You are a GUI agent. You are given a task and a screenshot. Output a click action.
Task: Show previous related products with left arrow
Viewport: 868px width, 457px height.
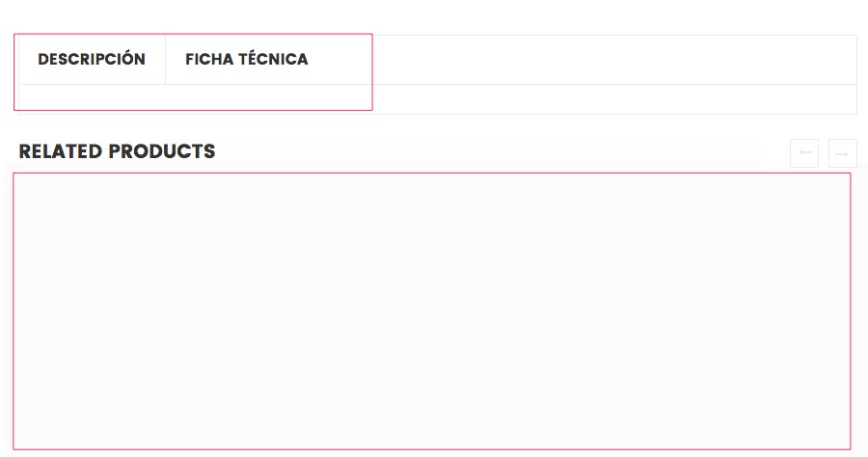[x=804, y=153]
